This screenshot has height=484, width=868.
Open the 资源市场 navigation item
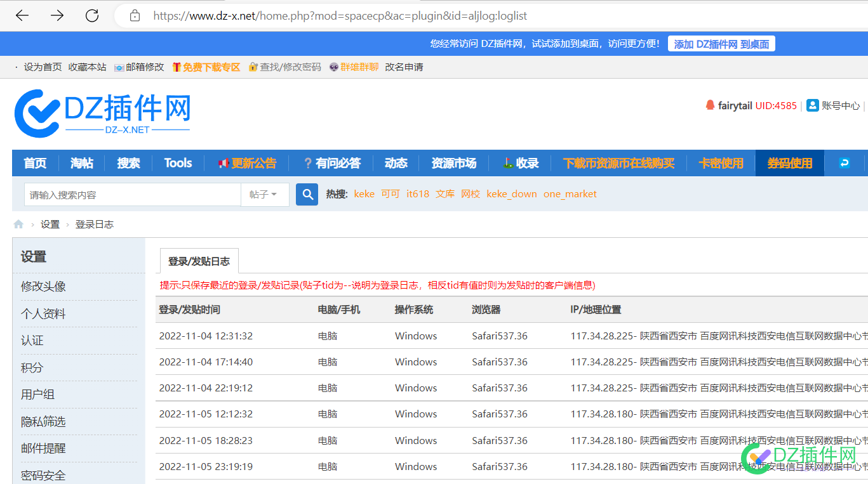point(453,163)
